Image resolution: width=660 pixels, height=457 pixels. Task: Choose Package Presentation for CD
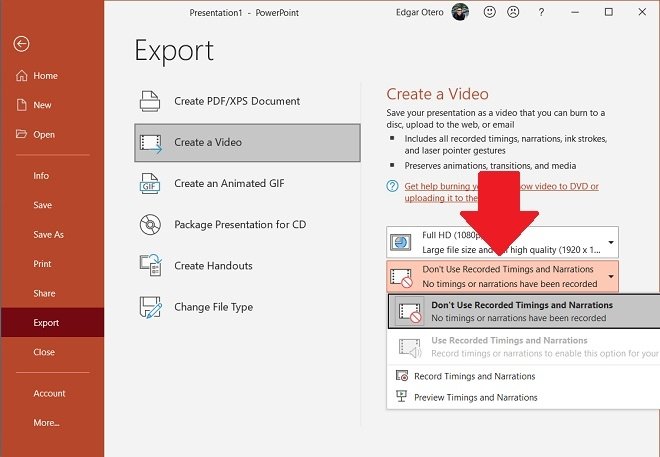[247, 225]
